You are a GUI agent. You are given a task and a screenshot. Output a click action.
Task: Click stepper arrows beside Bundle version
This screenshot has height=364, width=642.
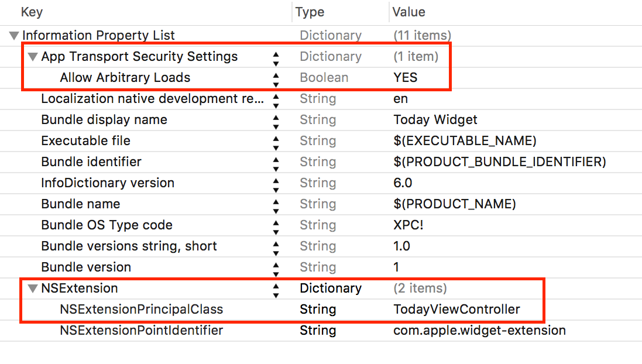point(276,267)
